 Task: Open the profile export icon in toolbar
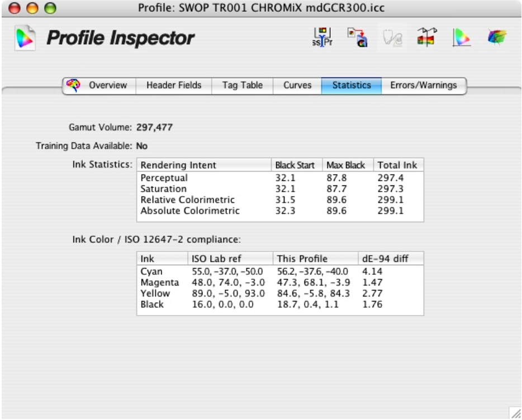[356, 37]
